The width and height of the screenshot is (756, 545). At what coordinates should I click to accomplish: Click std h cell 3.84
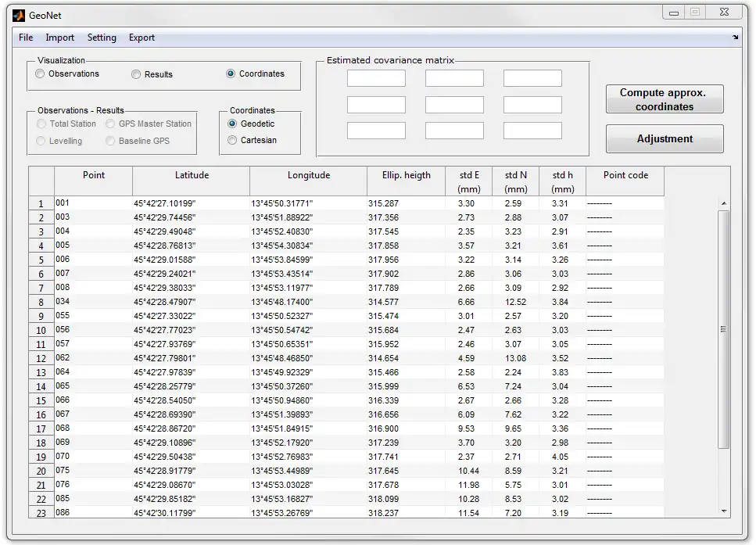click(562, 302)
